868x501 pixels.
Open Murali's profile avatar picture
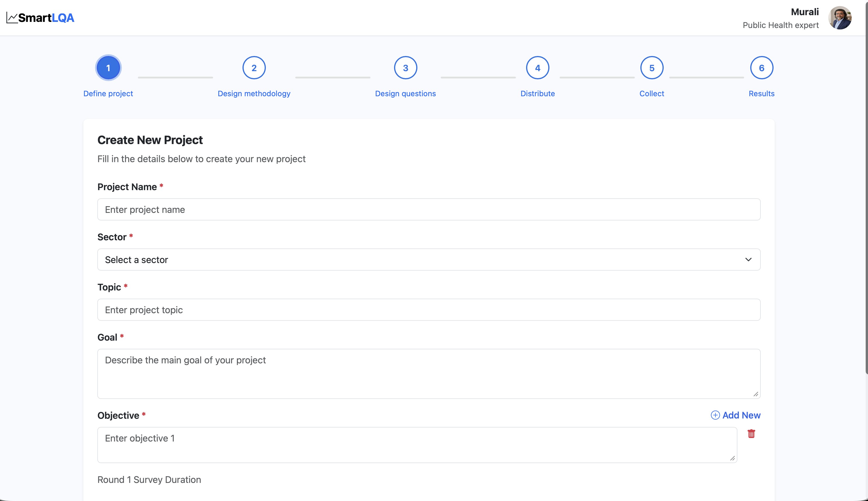(x=840, y=17)
